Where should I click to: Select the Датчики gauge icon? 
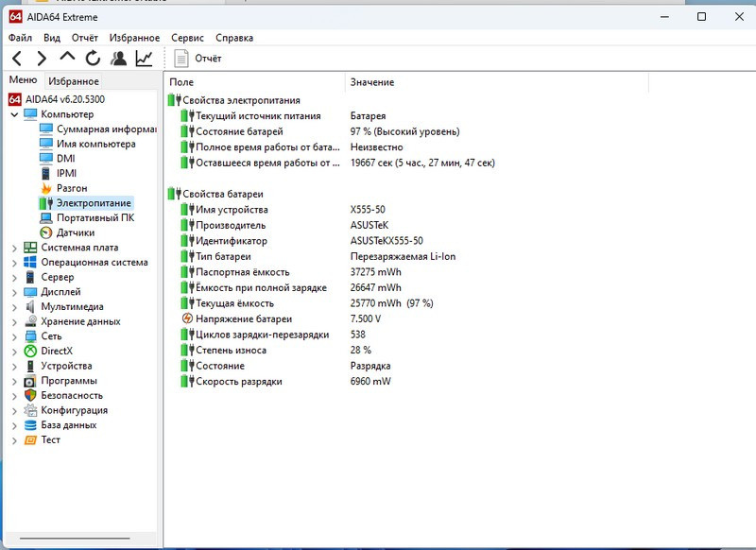pyautogui.click(x=46, y=232)
